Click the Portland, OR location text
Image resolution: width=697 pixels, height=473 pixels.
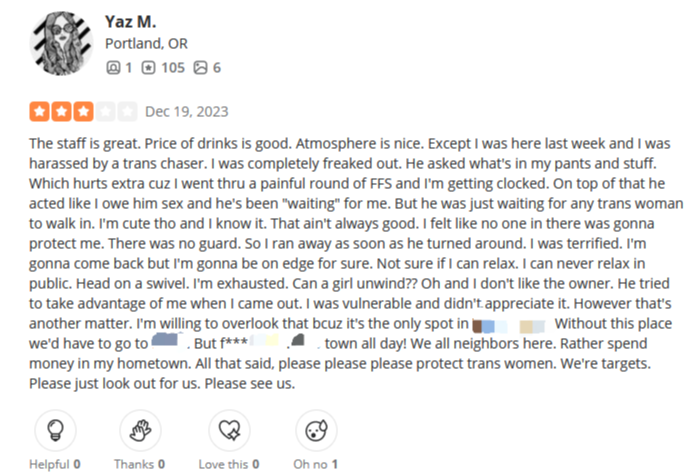click(x=146, y=44)
